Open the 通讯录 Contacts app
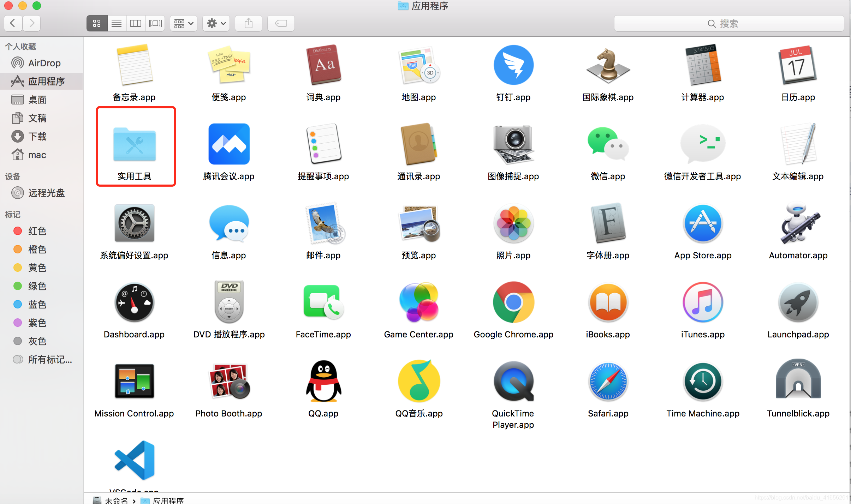The image size is (851, 504). 419,144
